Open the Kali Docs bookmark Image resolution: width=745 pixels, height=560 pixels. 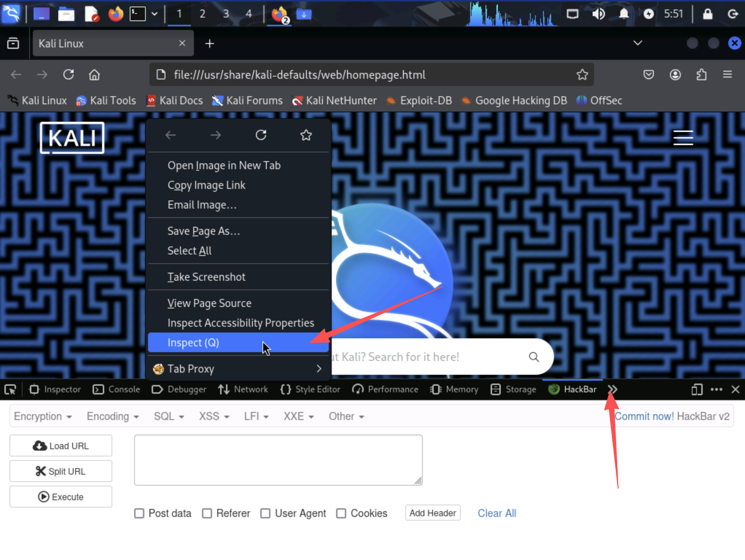coord(174,101)
